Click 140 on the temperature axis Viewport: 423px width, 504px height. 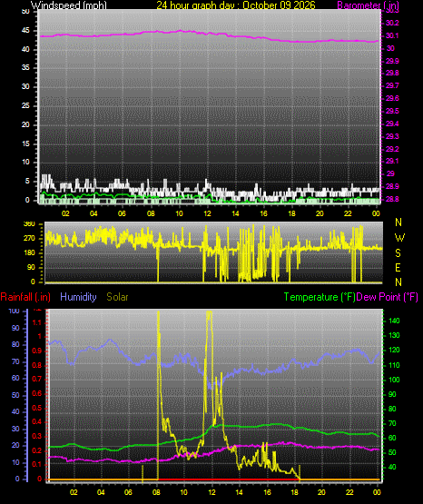coord(394,321)
